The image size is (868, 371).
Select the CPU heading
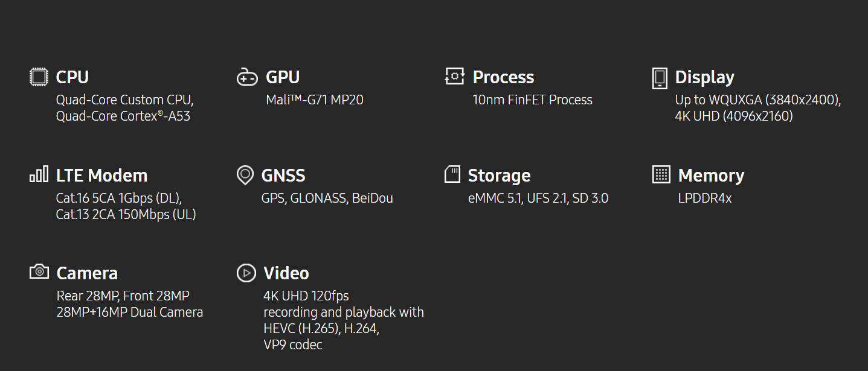click(x=72, y=77)
